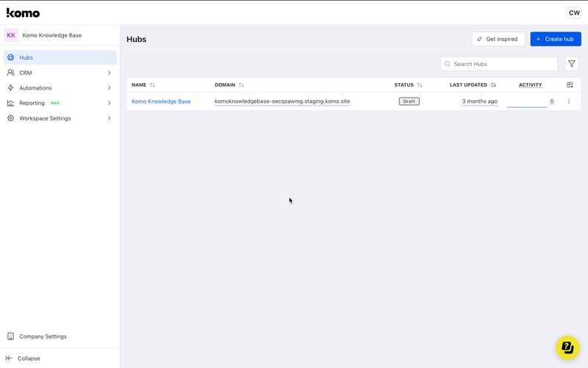Open Company Settings
588x368 pixels.
point(43,336)
